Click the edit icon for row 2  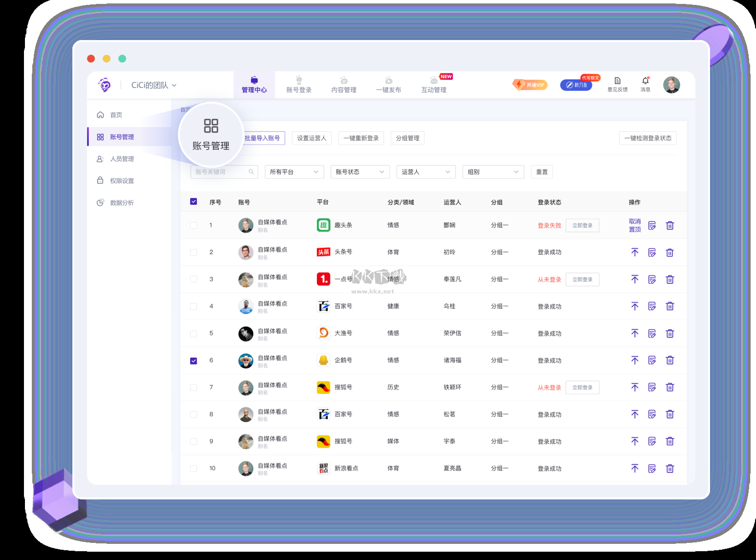(x=652, y=253)
